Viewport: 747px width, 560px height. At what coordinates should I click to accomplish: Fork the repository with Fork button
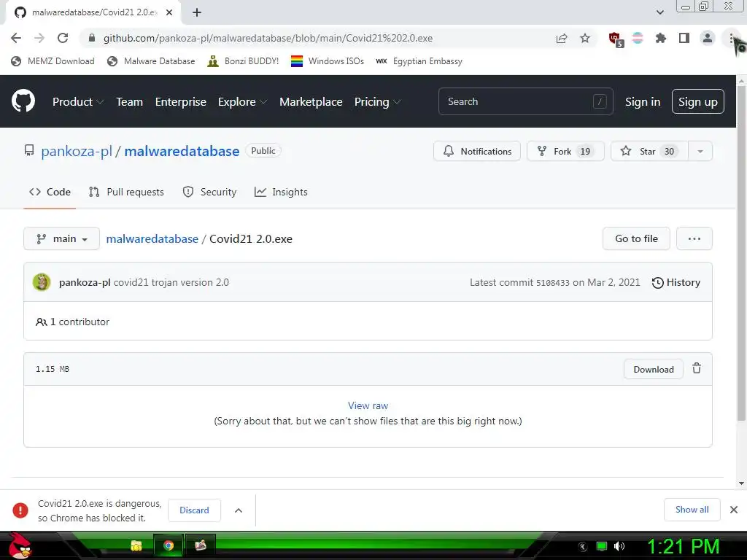pyautogui.click(x=565, y=152)
